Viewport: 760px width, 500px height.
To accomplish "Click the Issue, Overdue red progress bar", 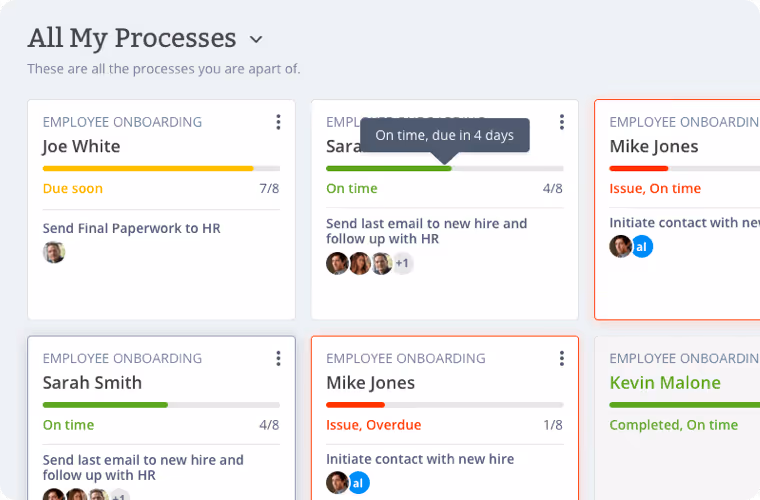I will tap(445, 405).
